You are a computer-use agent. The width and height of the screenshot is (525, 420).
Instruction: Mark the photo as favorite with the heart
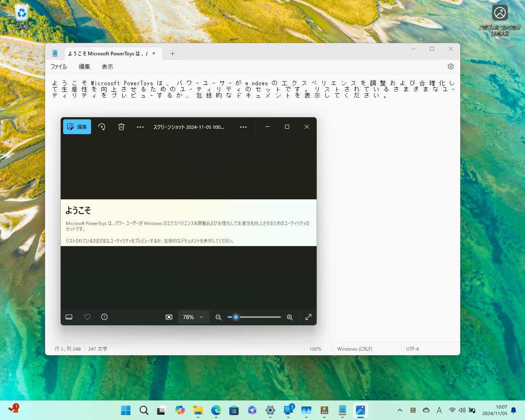87,317
